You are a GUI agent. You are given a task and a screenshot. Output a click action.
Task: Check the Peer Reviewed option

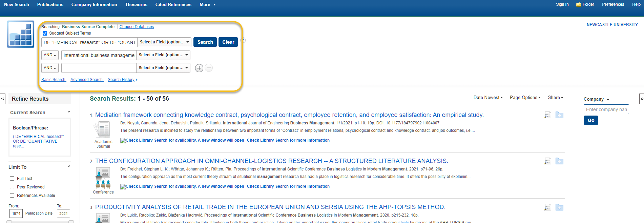coord(12,187)
